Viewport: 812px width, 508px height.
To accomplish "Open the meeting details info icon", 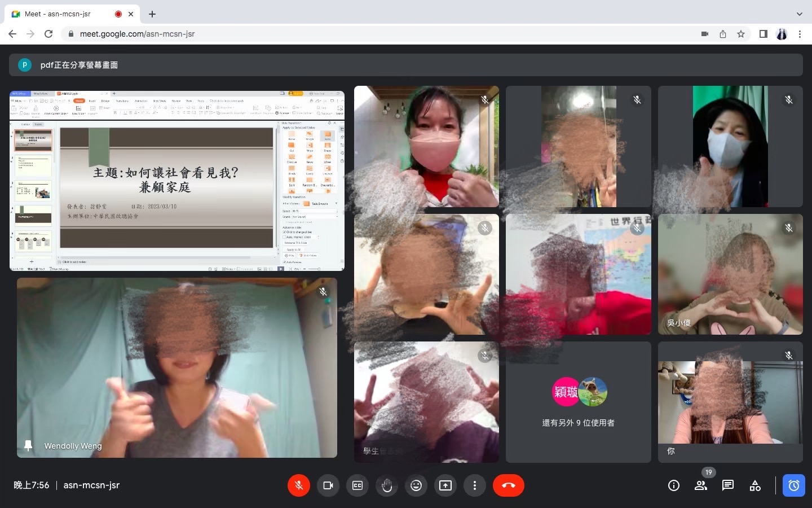I will (x=673, y=485).
